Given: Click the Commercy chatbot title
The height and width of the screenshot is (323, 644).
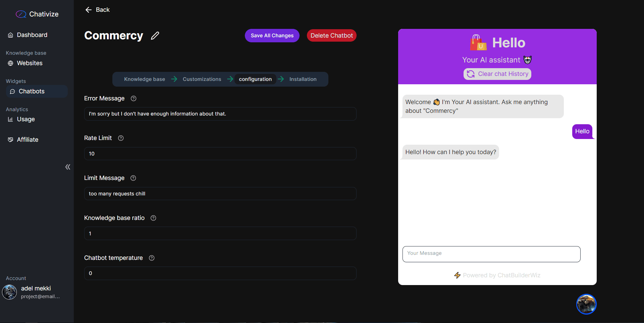Looking at the screenshot, I should pyautogui.click(x=114, y=36).
